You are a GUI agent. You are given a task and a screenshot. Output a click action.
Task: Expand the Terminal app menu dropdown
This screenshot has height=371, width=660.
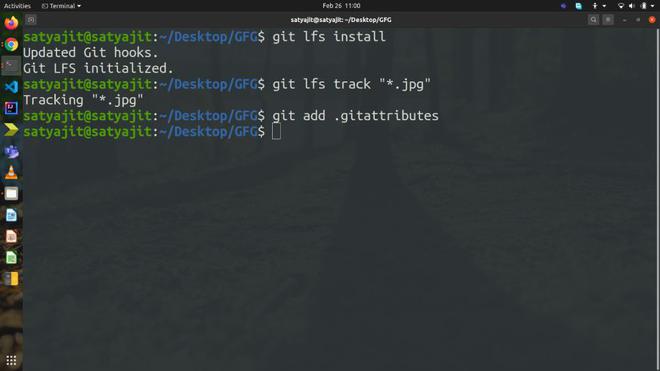click(x=61, y=6)
